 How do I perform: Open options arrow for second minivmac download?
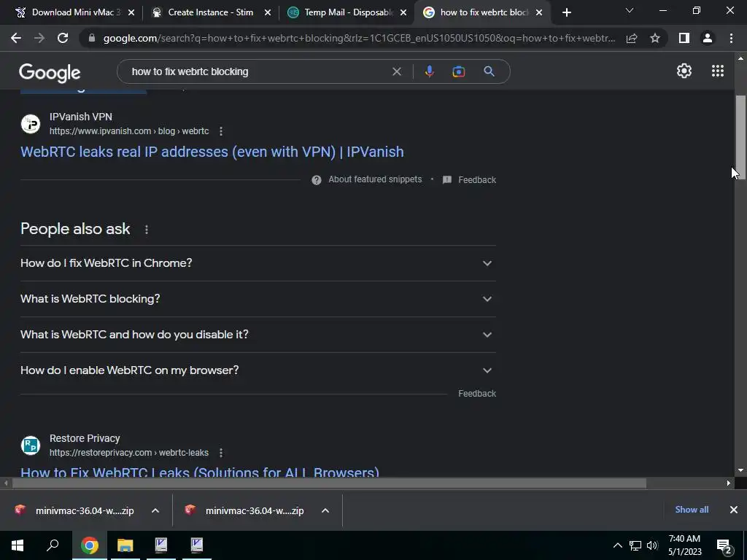tap(325, 510)
